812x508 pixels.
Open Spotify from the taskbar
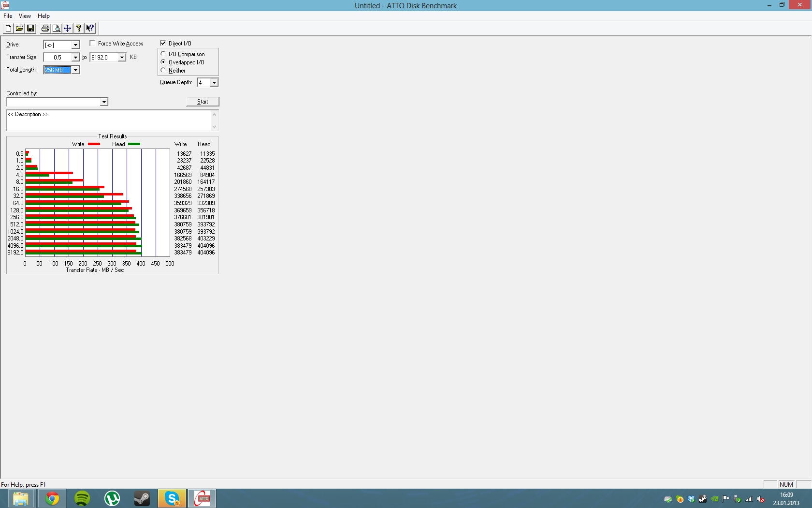click(x=82, y=498)
